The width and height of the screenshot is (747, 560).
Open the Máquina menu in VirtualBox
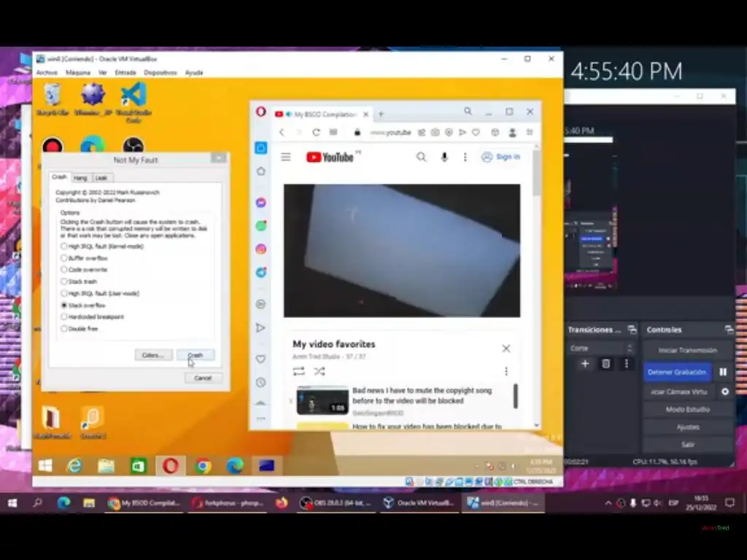(x=78, y=72)
